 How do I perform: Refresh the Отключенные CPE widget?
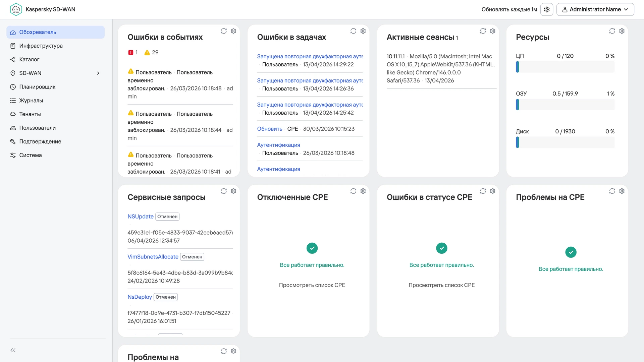(353, 191)
